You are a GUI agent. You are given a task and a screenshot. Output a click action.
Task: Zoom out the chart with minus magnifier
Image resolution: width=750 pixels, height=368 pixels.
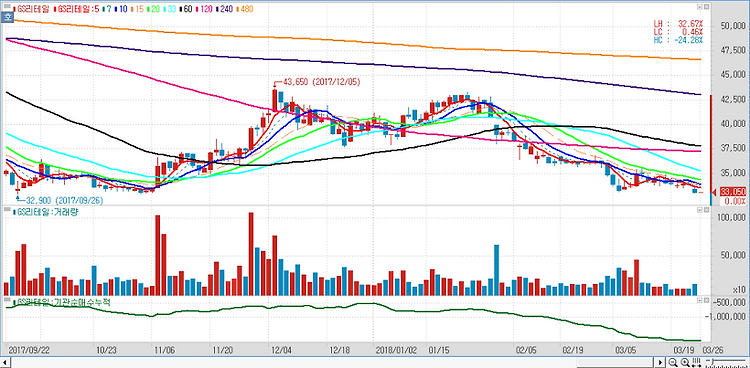click(673, 362)
